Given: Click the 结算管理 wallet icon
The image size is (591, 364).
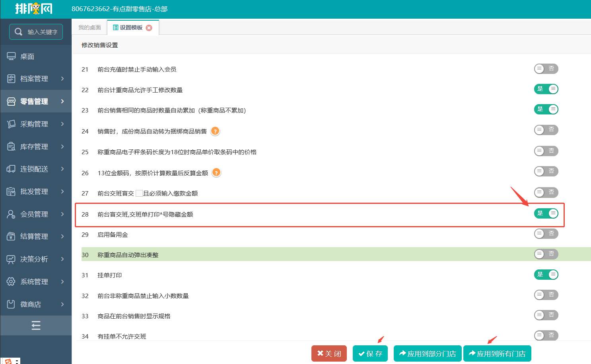Looking at the screenshot, I should click(x=11, y=236).
